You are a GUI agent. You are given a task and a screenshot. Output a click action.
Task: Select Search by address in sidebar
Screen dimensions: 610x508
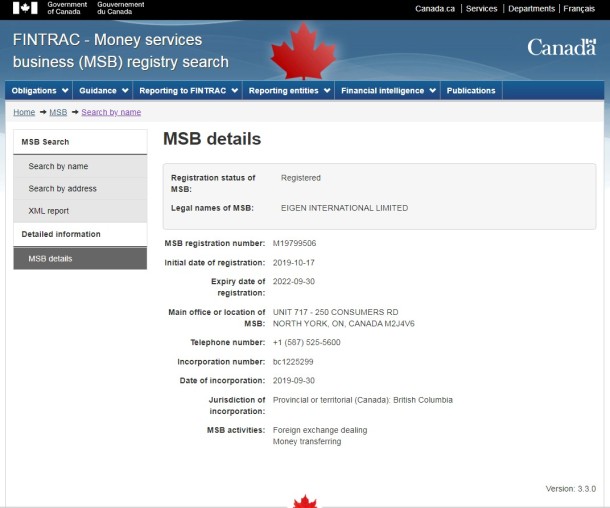click(63, 188)
